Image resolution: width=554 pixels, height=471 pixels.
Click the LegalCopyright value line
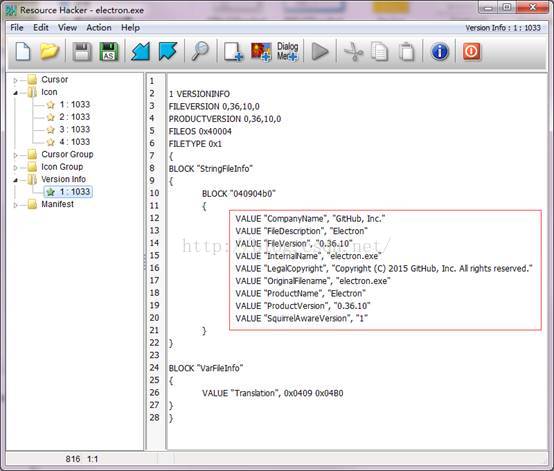384,269
